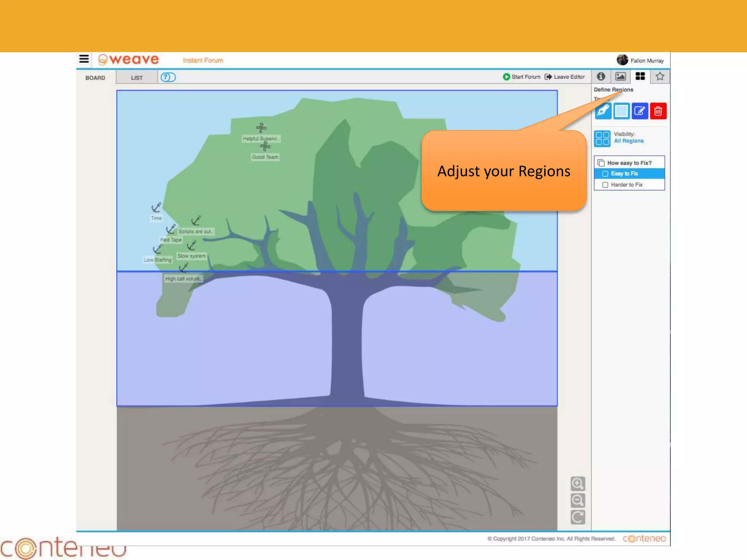Click the red delete region trash icon
The image size is (747, 560).
[x=658, y=111]
